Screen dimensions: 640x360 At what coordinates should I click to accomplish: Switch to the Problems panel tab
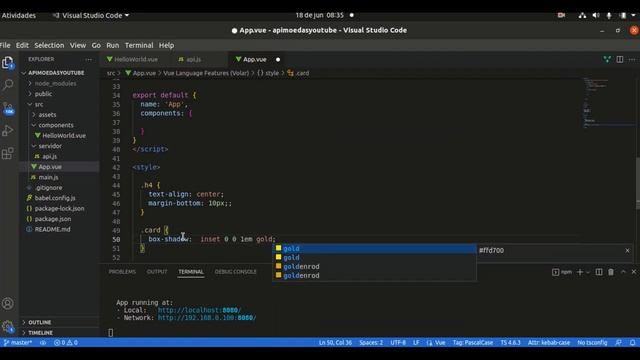pyautogui.click(x=122, y=272)
